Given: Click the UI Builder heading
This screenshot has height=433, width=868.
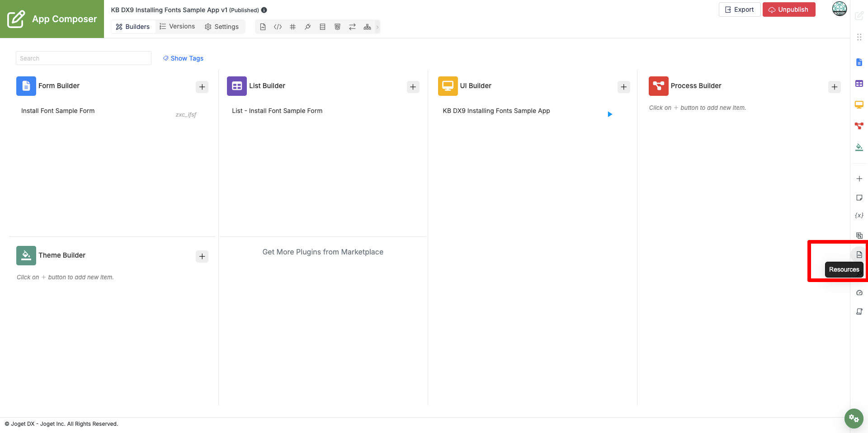Looking at the screenshot, I should coord(476,86).
